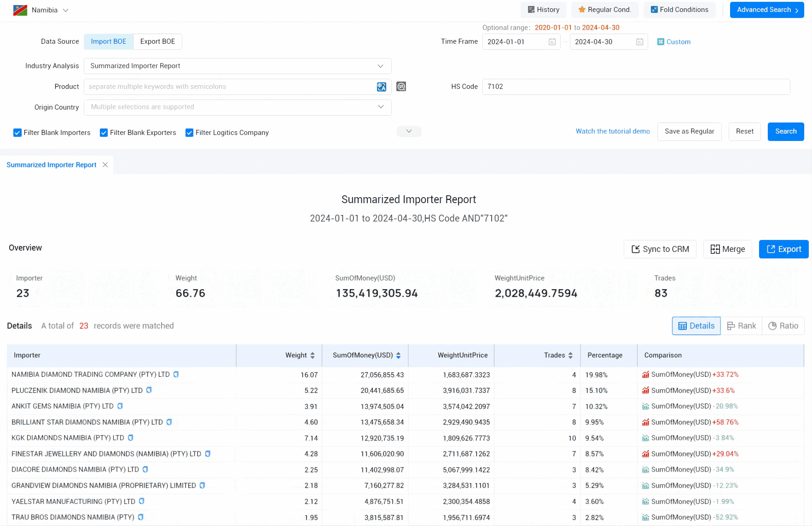
Task: Switch to Export BOE data source
Action: pos(157,41)
